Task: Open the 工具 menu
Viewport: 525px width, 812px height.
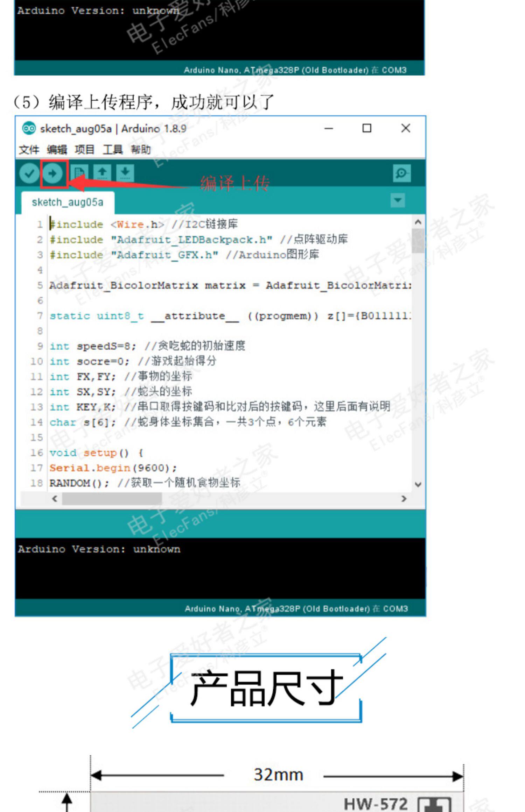Action: pos(112,150)
